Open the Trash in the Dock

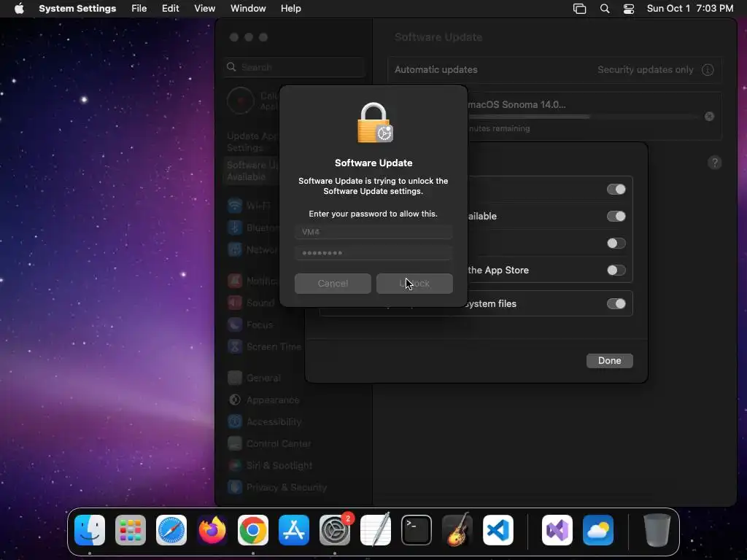coord(657,530)
